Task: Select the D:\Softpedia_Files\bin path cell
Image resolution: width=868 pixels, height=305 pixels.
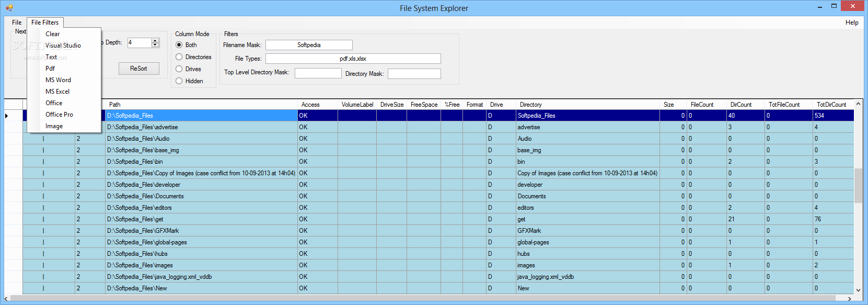Action: (201, 162)
